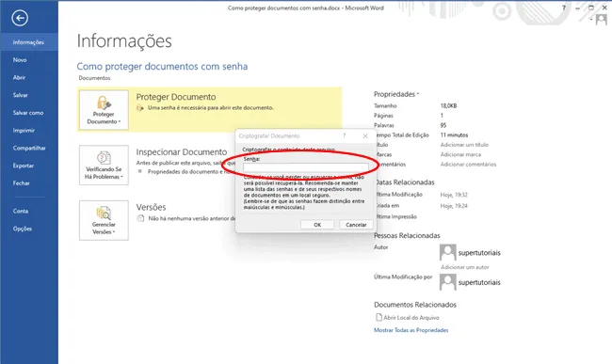The width and height of the screenshot is (612, 364).
Task: Click the Palavras count value '95'
Action: click(x=443, y=125)
